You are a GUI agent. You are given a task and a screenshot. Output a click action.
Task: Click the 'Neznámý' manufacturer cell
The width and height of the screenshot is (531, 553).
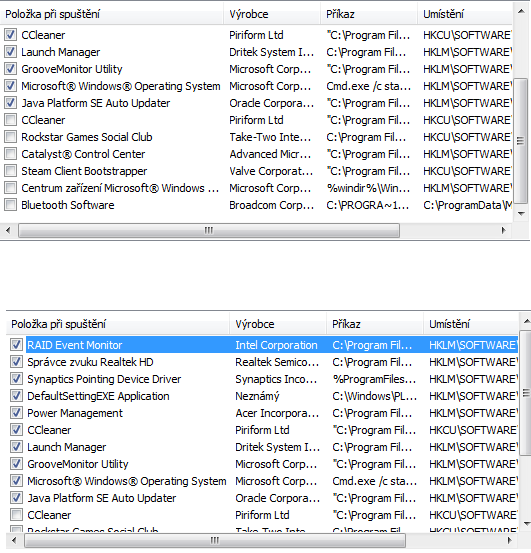(x=257, y=396)
